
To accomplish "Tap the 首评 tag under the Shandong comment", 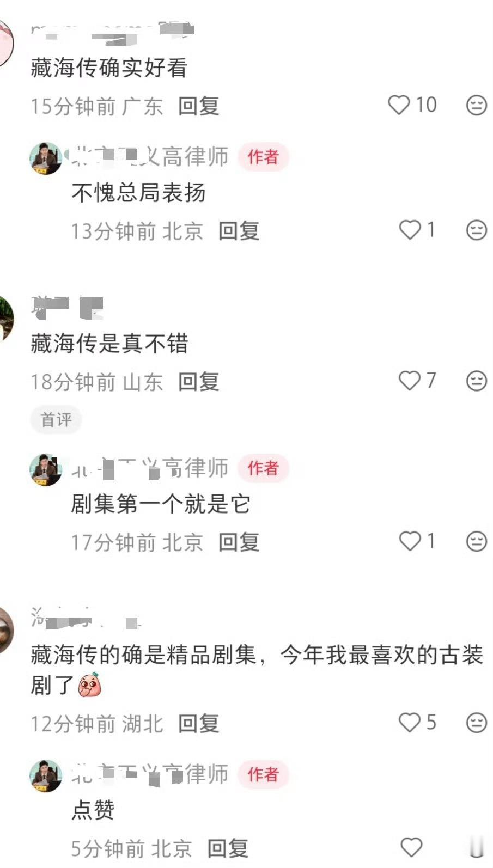I will pyautogui.click(x=56, y=419).
